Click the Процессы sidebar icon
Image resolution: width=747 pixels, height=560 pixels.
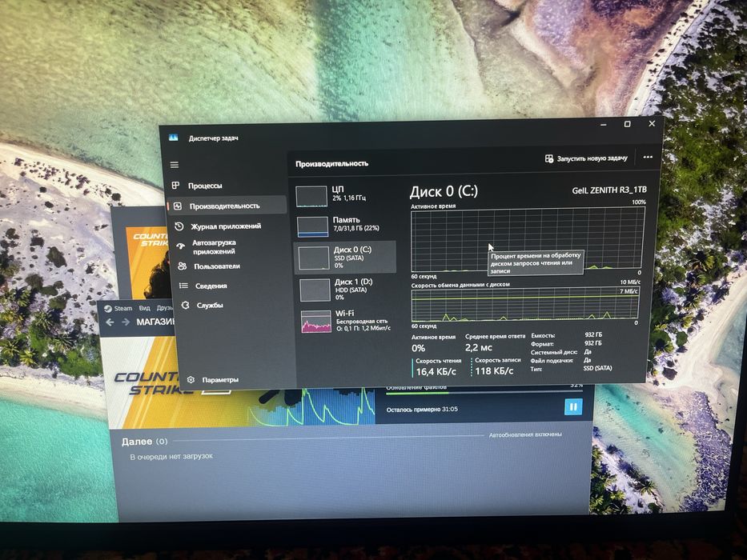coord(176,186)
